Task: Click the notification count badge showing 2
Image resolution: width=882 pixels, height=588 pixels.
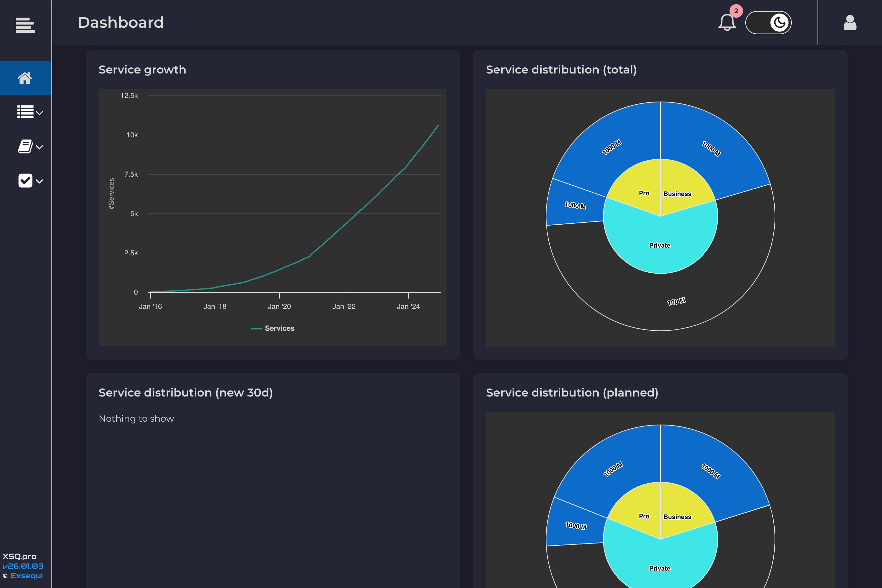Action: [737, 11]
